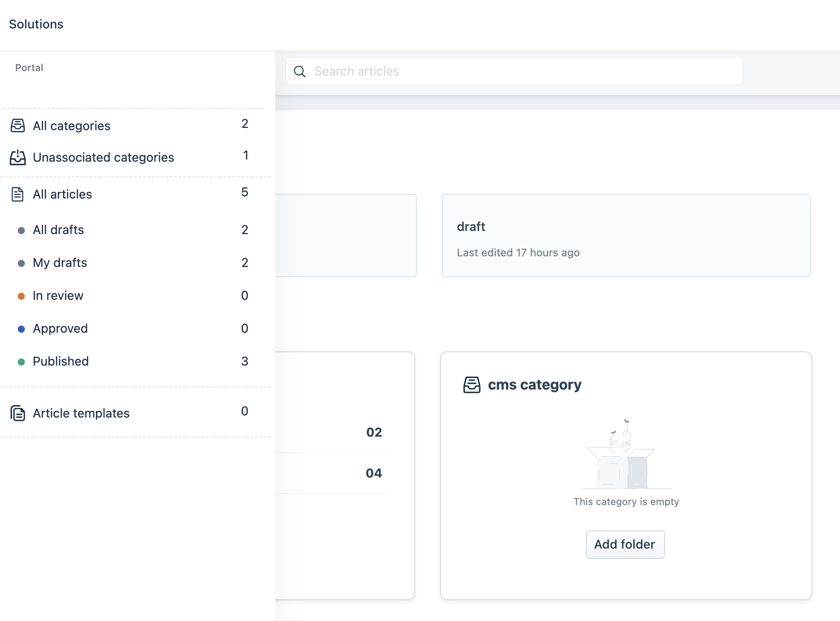840x621 pixels.
Task: Show Unassociated categories list
Action: coord(103,157)
